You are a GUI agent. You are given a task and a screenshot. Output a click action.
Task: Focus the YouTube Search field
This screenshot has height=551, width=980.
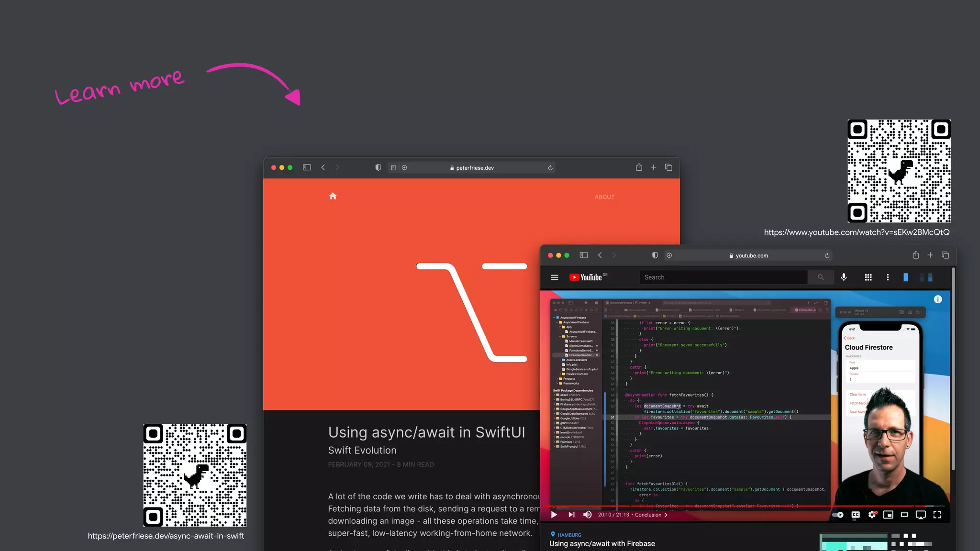pos(724,277)
